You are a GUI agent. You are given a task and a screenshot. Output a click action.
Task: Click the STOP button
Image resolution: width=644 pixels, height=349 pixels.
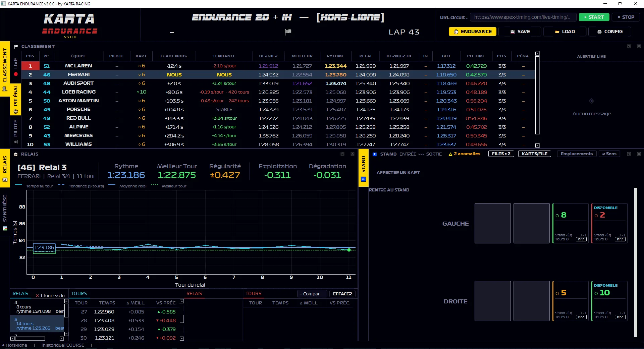point(626,17)
